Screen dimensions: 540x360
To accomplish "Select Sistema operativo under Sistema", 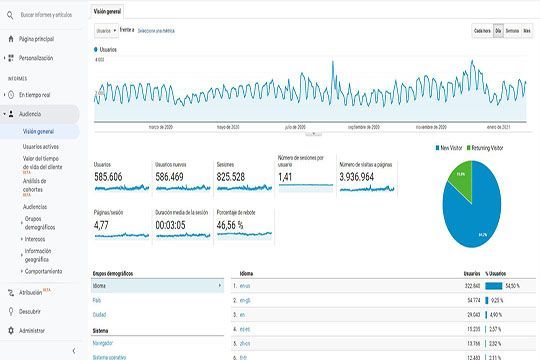I will point(110,357).
